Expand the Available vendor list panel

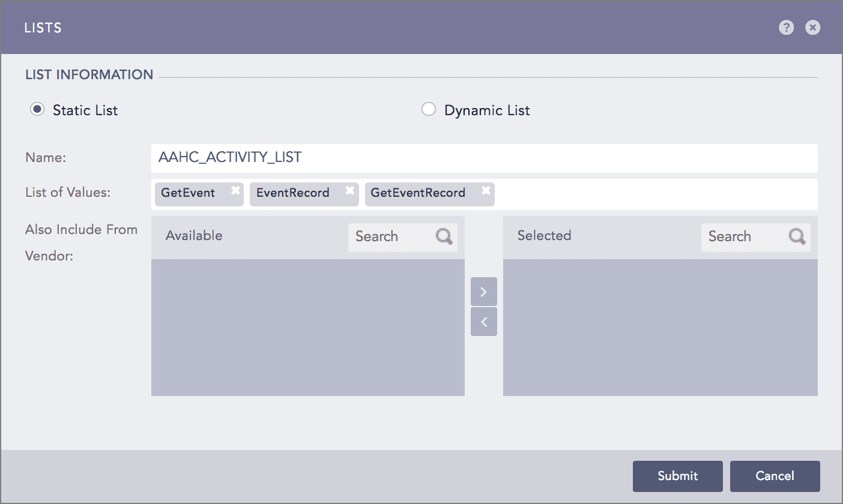click(307, 327)
